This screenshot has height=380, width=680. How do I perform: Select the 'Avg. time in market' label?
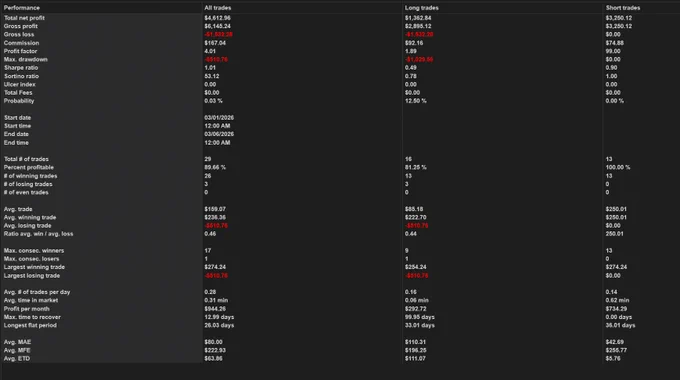31,300
